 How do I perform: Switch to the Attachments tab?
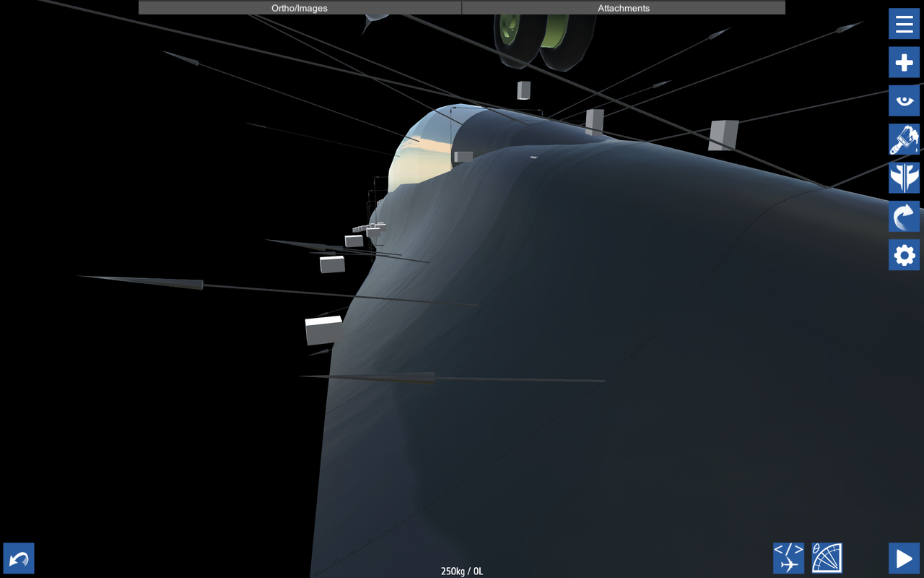click(624, 8)
